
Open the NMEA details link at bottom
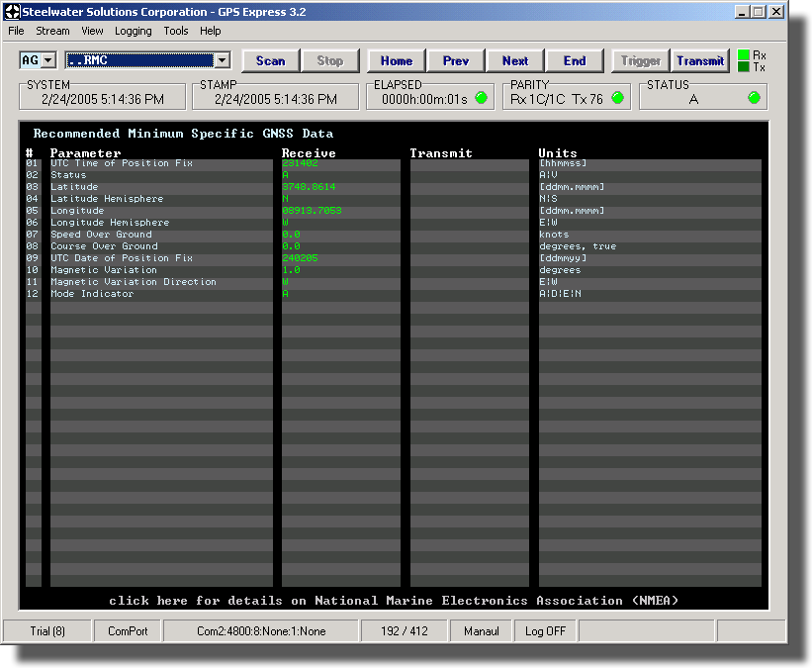coord(393,601)
